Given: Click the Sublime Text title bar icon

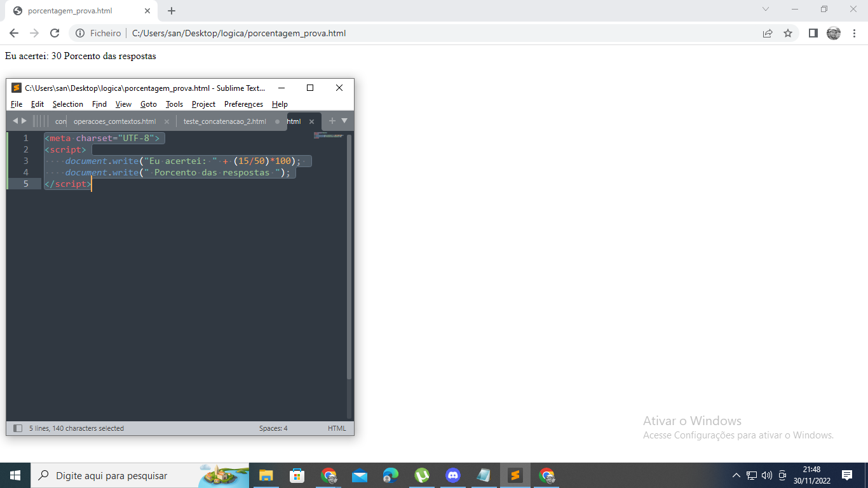Looking at the screenshot, I should (17, 88).
